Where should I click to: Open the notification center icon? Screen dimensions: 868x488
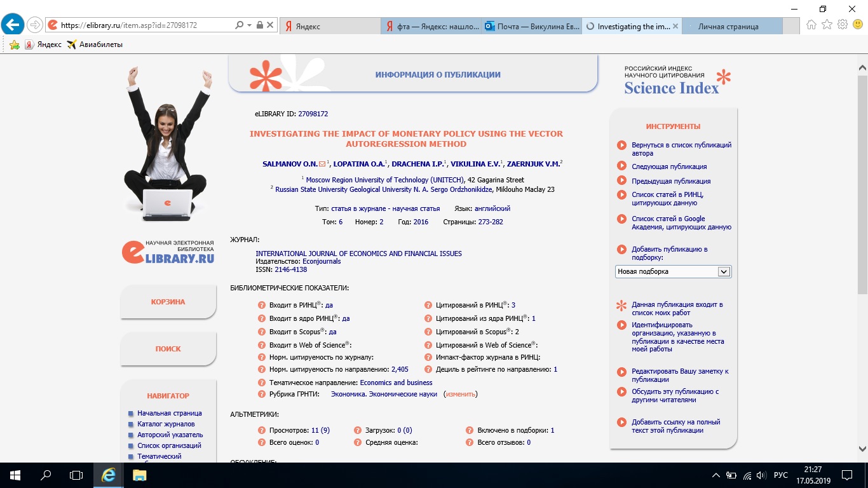tap(848, 475)
